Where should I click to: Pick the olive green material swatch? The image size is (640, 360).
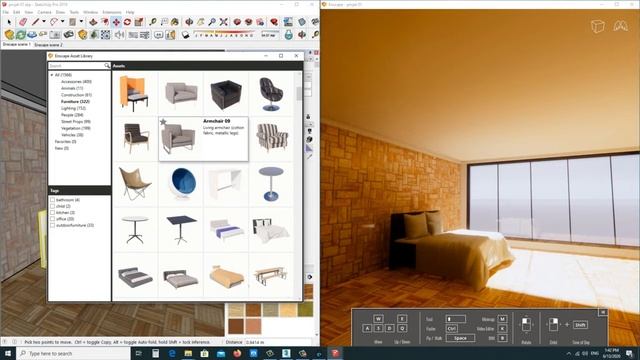coord(305,310)
